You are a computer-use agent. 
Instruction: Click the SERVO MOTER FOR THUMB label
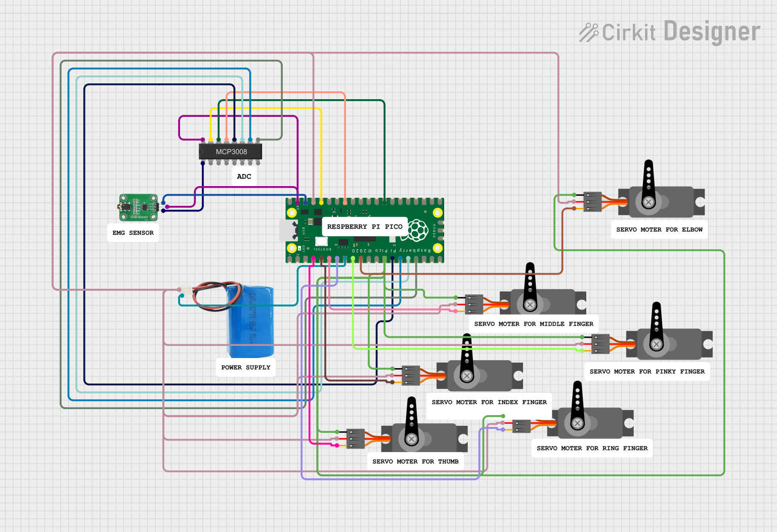[415, 461]
